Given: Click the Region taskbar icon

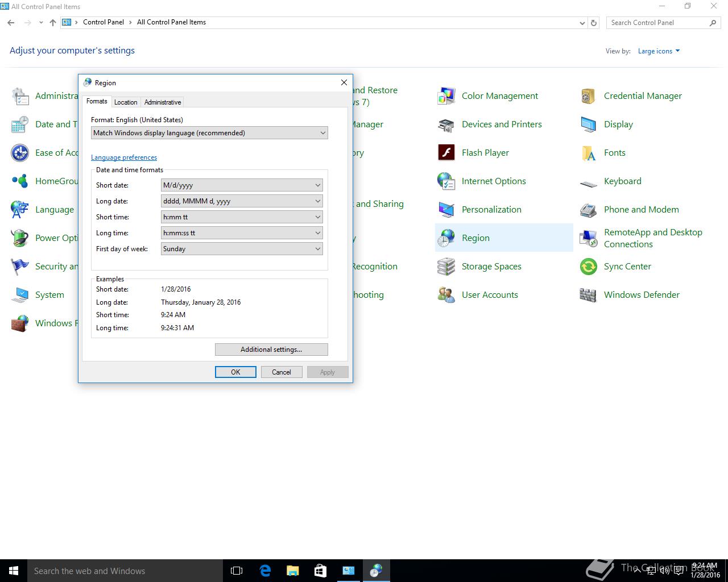Looking at the screenshot, I should pos(376,571).
